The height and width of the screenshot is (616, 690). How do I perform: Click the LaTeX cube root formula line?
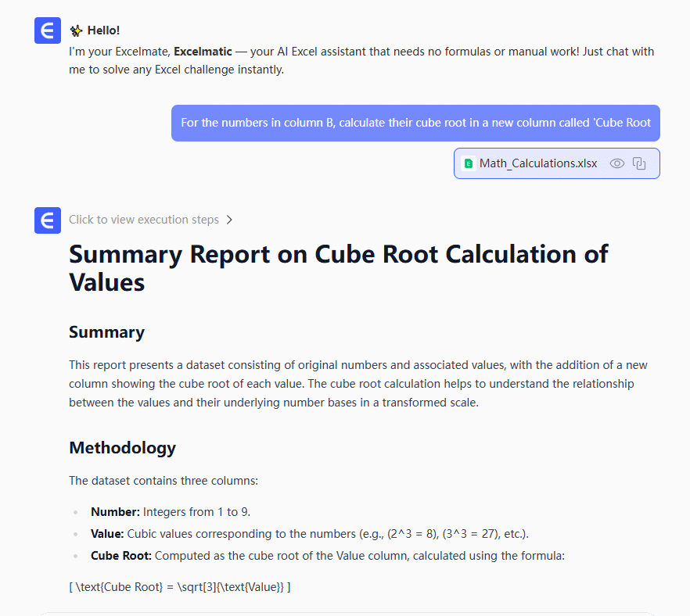179,586
